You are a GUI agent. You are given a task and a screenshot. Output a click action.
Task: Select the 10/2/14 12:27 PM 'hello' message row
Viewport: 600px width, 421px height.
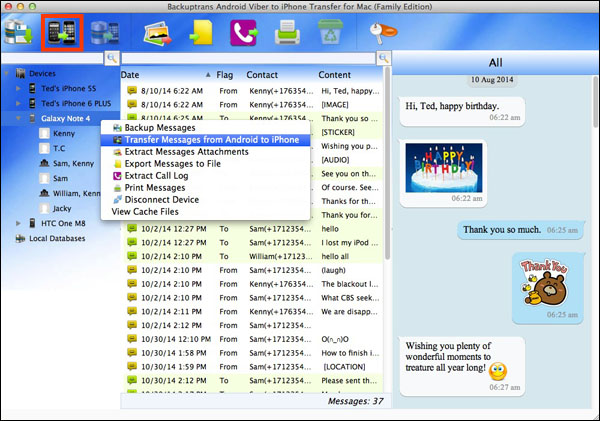coord(253,228)
